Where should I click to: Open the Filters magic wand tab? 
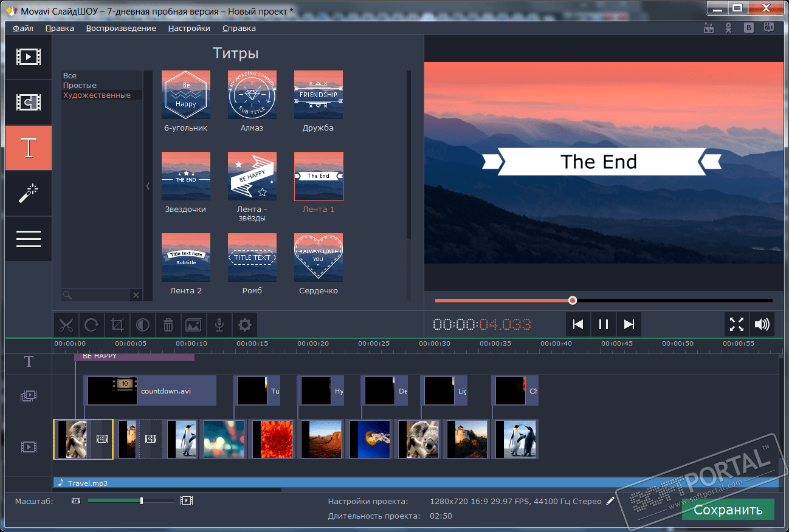coord(29,194)
